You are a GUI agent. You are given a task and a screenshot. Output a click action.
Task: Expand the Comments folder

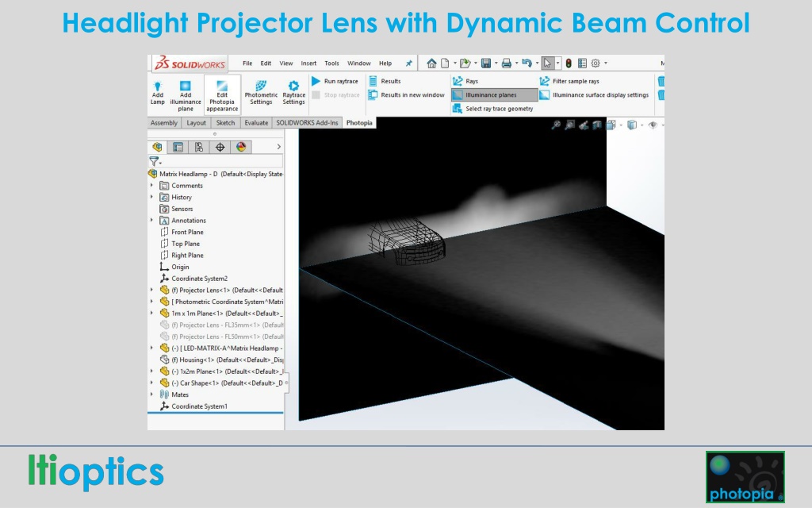pyautogui.click(x=151, y=185)
